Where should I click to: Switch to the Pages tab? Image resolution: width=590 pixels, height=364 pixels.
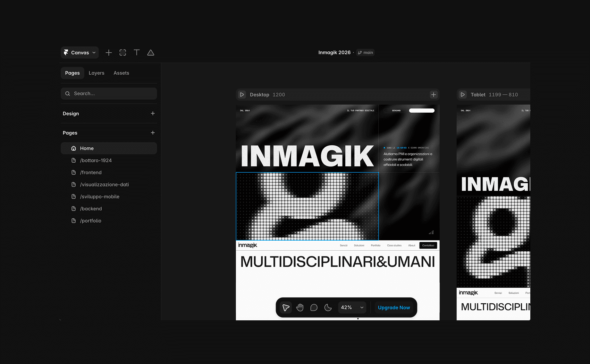(73, 73)
